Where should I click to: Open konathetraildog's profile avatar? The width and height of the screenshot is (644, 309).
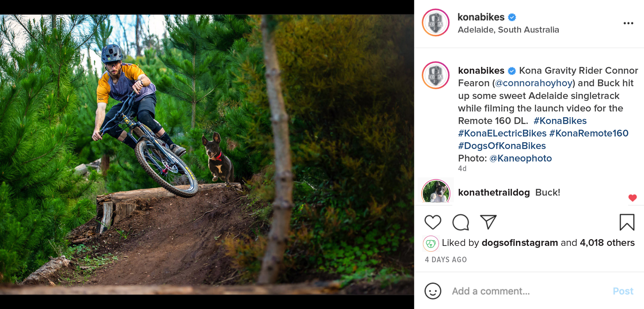click(436, 192)
